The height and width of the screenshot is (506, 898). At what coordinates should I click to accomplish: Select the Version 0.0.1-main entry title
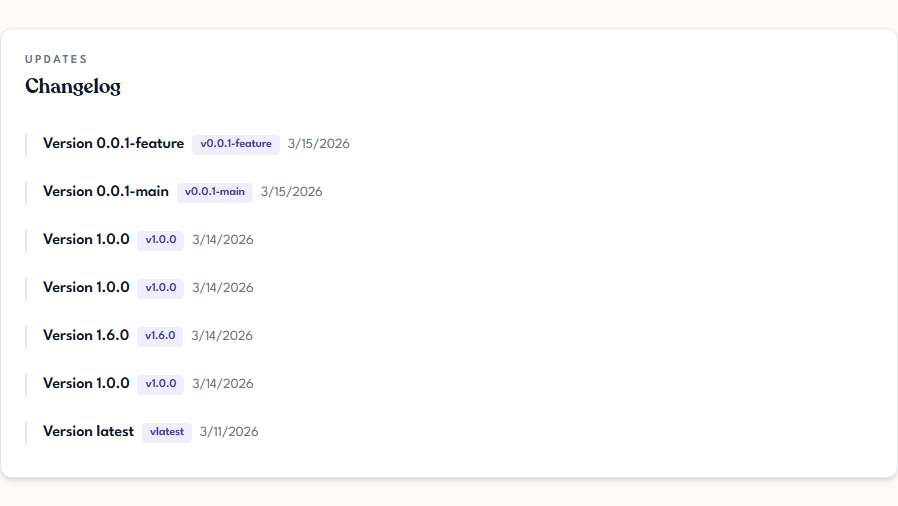click(x=106, y=192)
